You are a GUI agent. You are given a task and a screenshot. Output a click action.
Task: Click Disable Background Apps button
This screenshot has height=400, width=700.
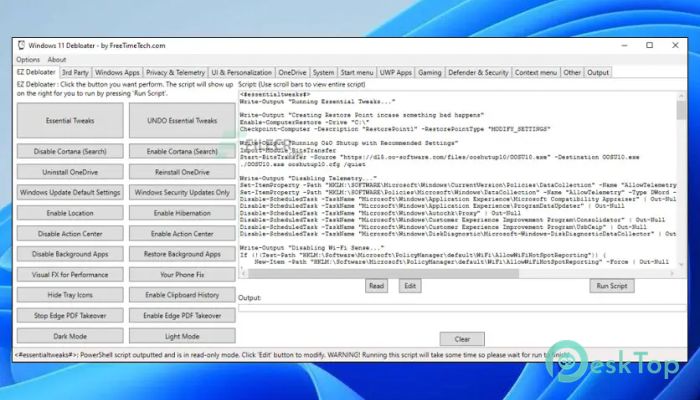coord(70,254)
